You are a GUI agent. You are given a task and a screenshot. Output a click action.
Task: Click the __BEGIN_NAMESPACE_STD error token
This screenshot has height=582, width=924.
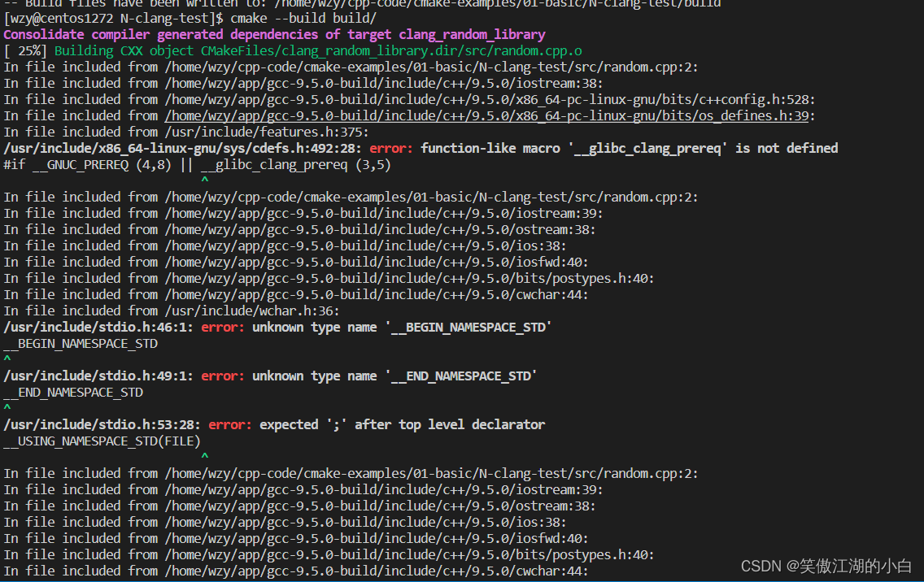pyautogui.click(x=80, y=343)
